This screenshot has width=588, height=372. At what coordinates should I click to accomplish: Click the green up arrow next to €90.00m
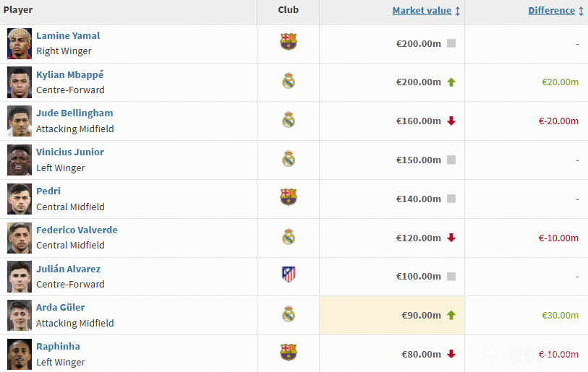click(x=451, y=316)
